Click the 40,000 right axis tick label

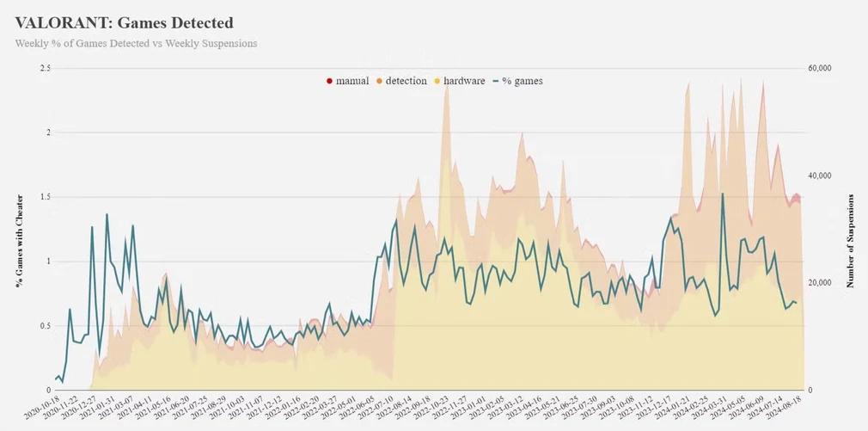[x=821, y=175]
